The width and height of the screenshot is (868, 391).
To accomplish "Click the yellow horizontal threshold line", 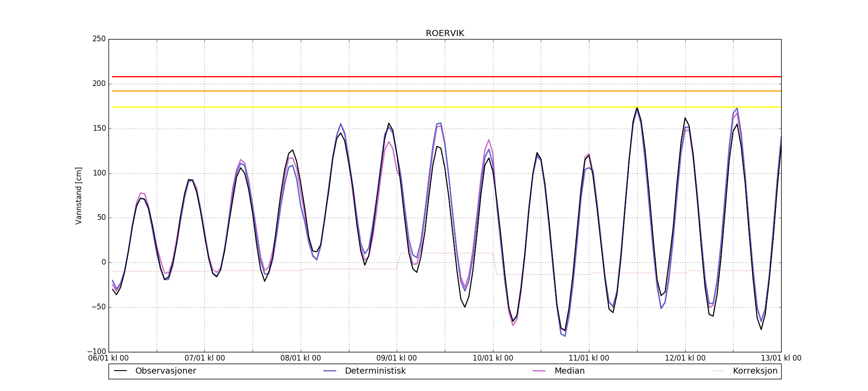I will [x=434, y=107].
